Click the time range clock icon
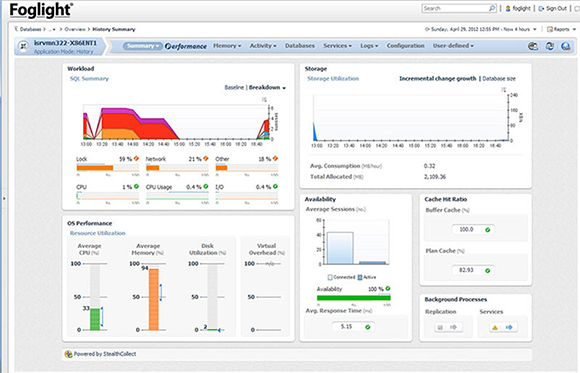Image resolution: width=580 pixels, height=373 pixels. tap(427, 29)
